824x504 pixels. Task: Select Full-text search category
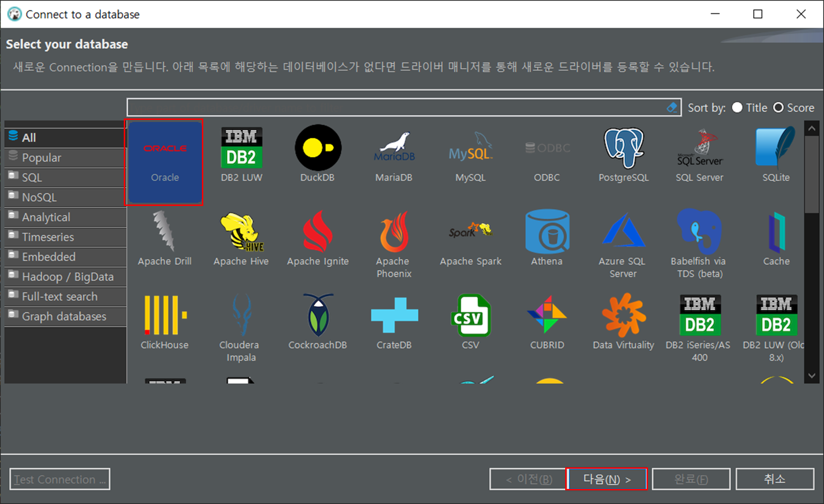[x=65, y=297]
